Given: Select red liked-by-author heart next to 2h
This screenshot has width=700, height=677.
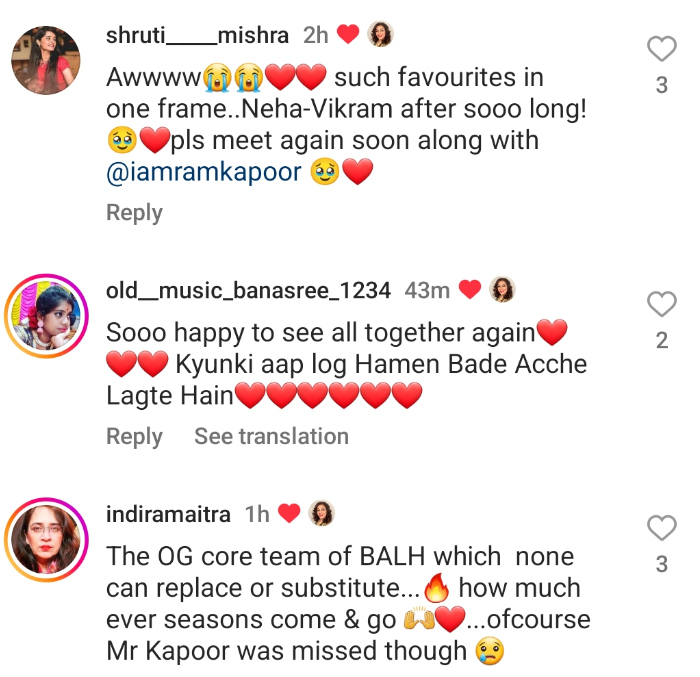Looking at the screenshot, I should pyautogui.click(x=348, y=34).
